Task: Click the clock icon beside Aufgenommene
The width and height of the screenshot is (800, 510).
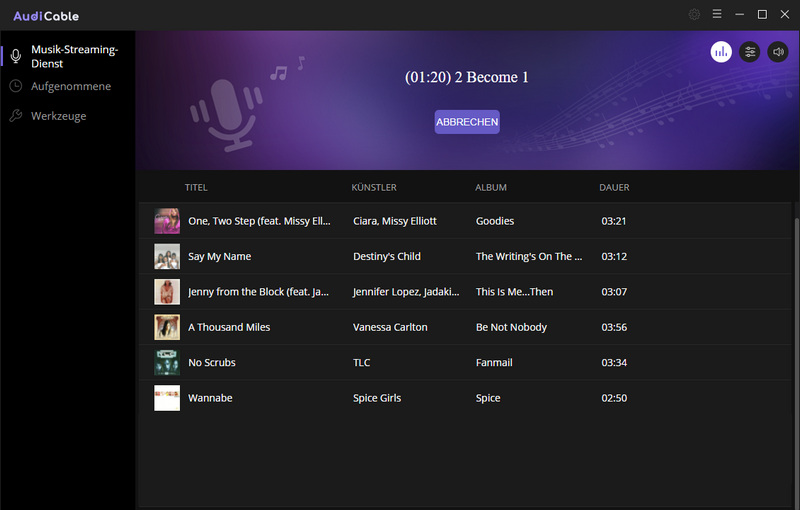Action: (x=16, y=87)
